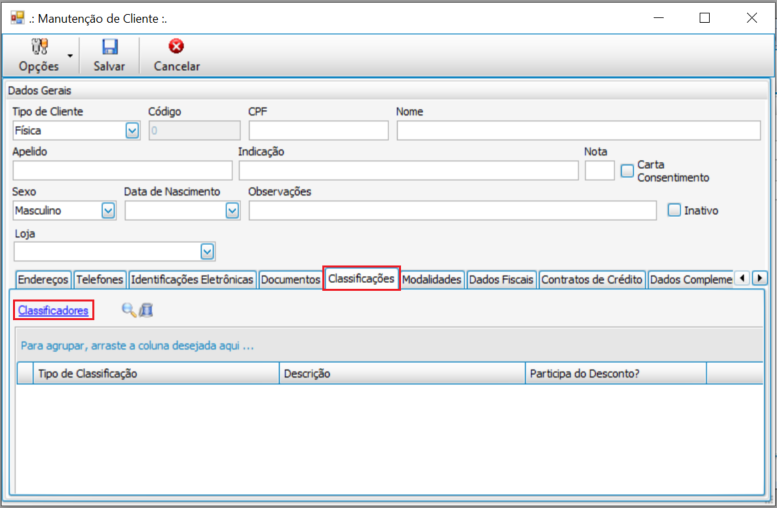Switch to the Endereços tab
The image size is (777, 508).
pyautogui.click(x=43, y=280)
